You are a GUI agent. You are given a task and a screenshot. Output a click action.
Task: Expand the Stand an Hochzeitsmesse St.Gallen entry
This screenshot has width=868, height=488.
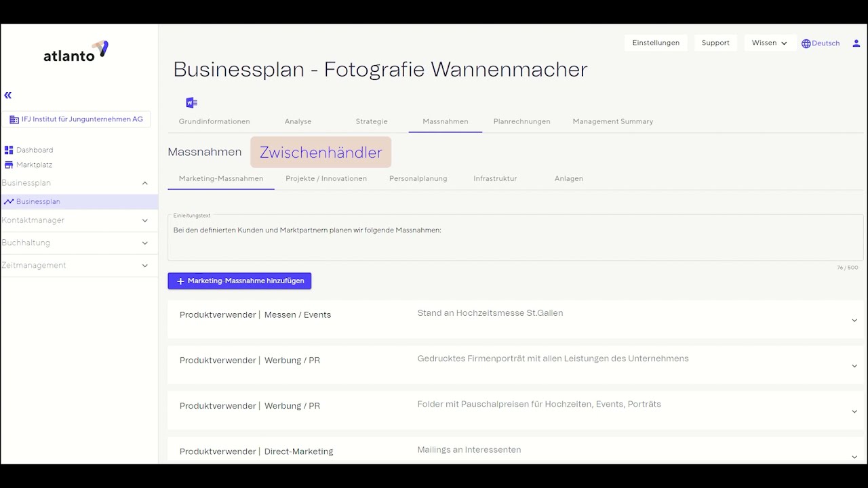tap(854, 319)
